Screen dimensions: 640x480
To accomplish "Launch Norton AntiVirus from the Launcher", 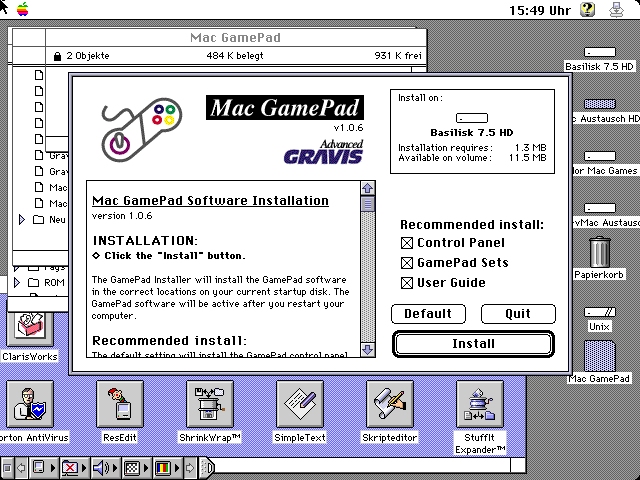I will [x=30, y=404].
